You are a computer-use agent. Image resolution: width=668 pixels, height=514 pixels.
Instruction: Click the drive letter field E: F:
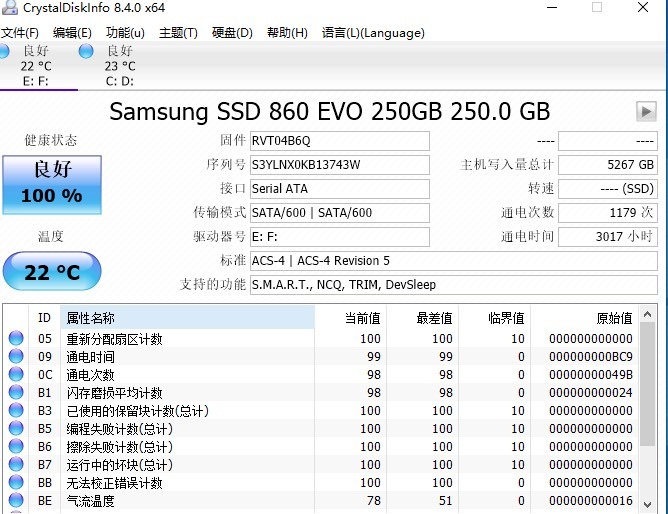(340, 237)
